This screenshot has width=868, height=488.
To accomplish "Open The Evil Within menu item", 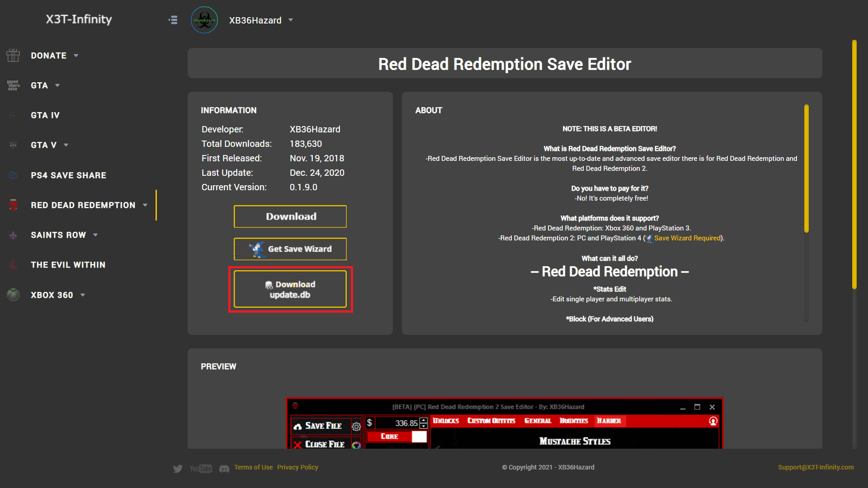I will point(68,265).
